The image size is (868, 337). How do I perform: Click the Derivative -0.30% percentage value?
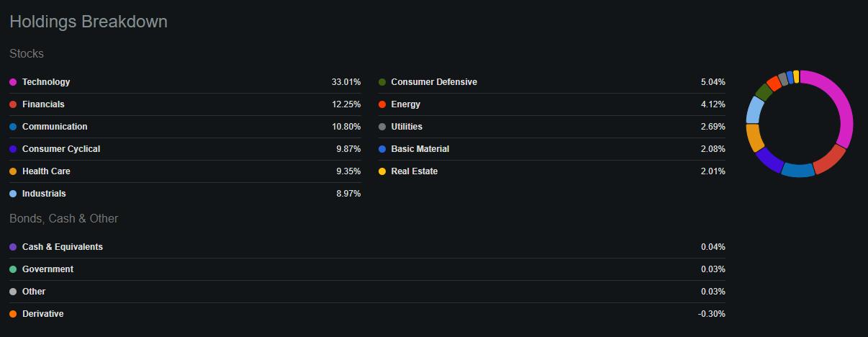click(711, 314)
